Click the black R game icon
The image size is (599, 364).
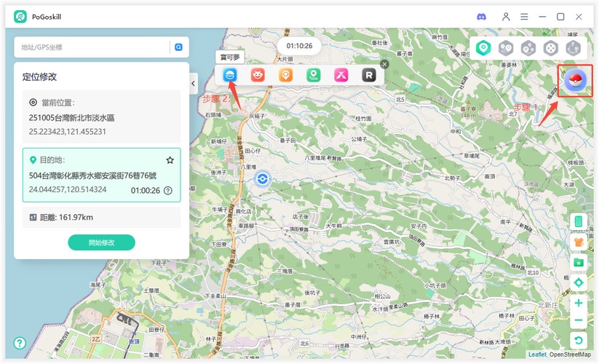coord(369,74)
